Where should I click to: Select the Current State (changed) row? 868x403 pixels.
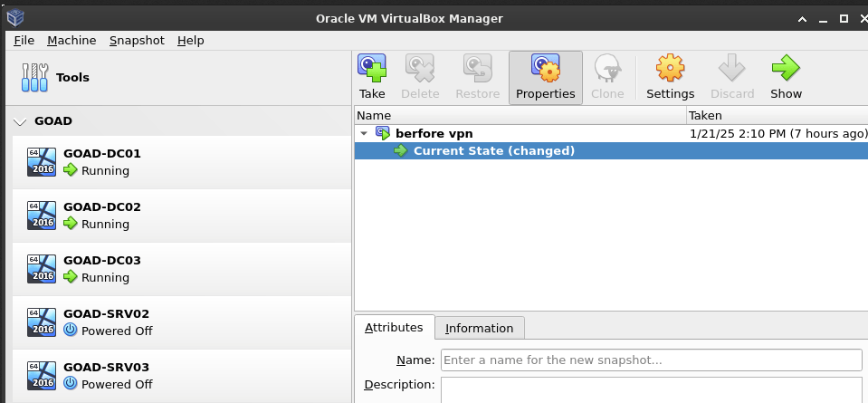tap(493, 151)
